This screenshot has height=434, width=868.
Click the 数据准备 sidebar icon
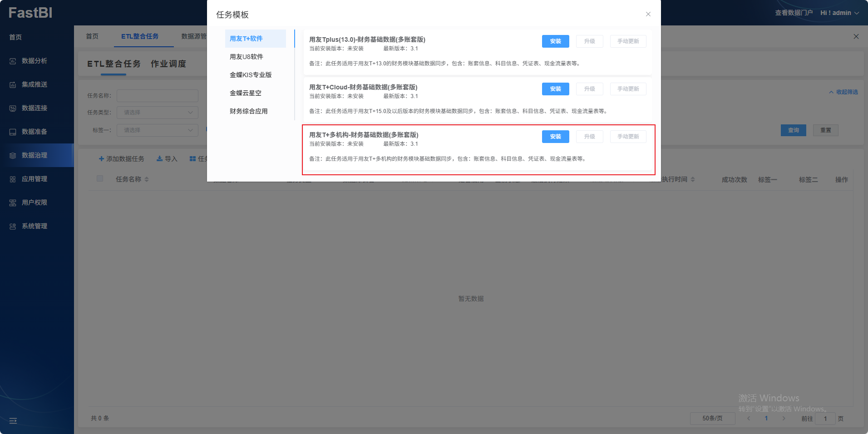(x=13, y=132)
